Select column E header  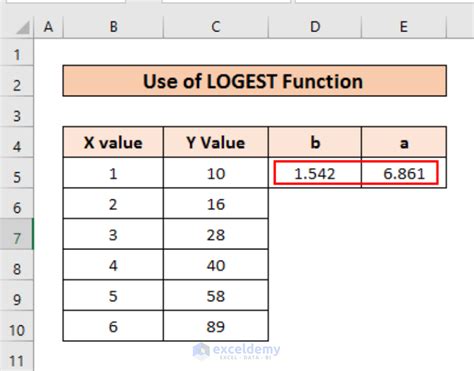click(x=404, y=27)
